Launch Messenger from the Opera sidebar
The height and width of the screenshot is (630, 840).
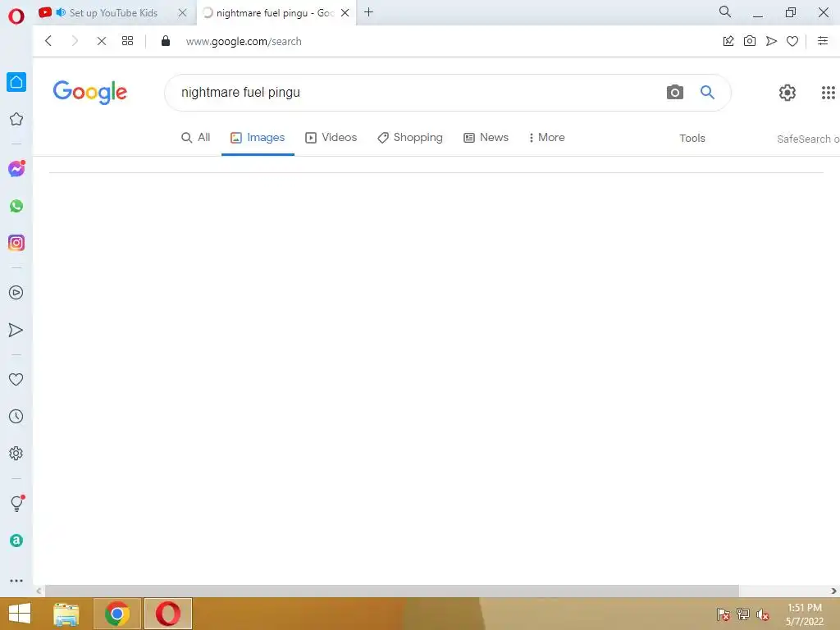tap(16, 169)
